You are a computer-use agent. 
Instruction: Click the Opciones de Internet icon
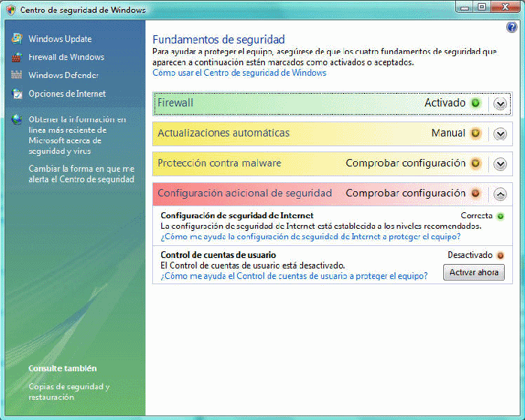[x=16, y=94]
